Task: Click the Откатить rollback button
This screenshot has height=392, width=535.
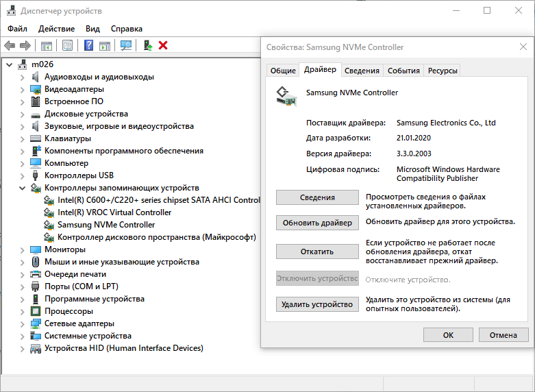Action: point(317,252)
